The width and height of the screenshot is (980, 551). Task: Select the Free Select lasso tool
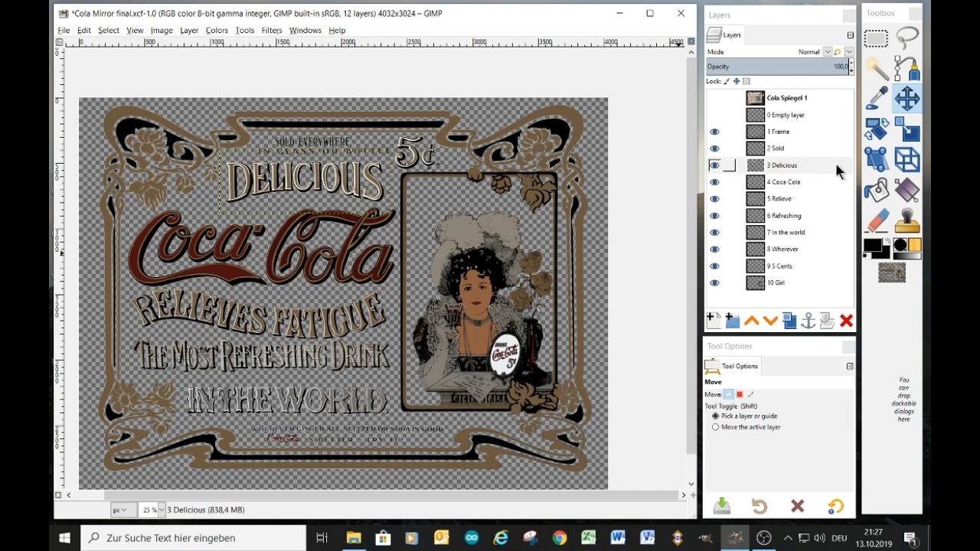pyautogui.click(x=907, y=39)
